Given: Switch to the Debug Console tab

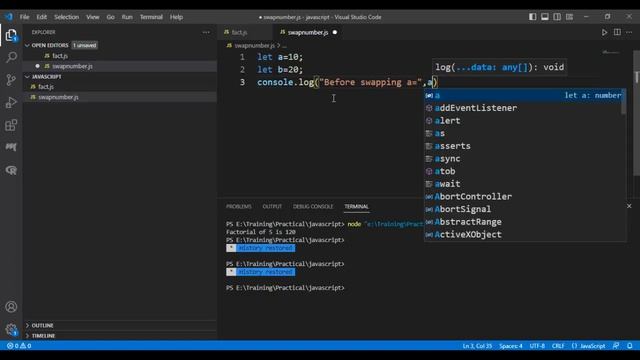Looking at the screenshot, I should tap(313, 207).
